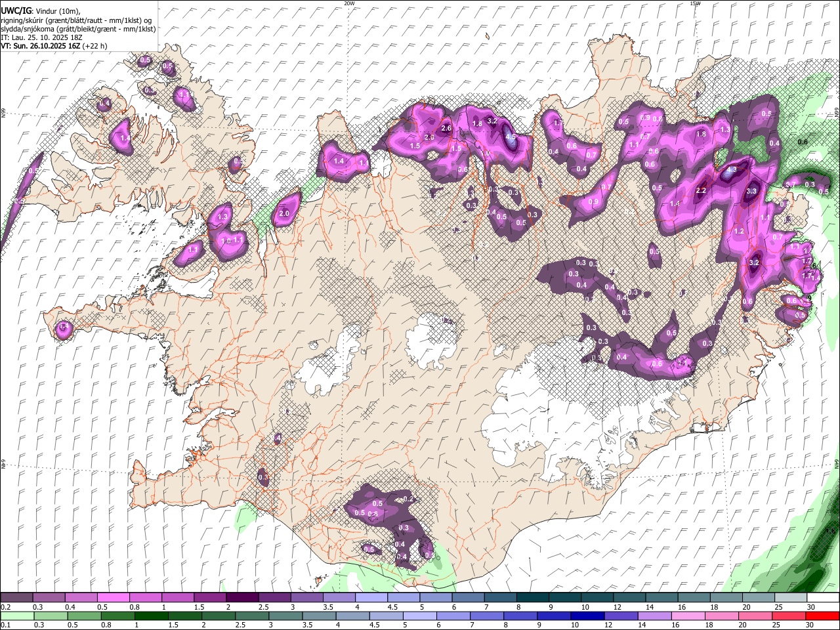The image size is (840, 630).
Task: Click the '2.2' snowfall value on the map
Action: (x=700, y=191)
